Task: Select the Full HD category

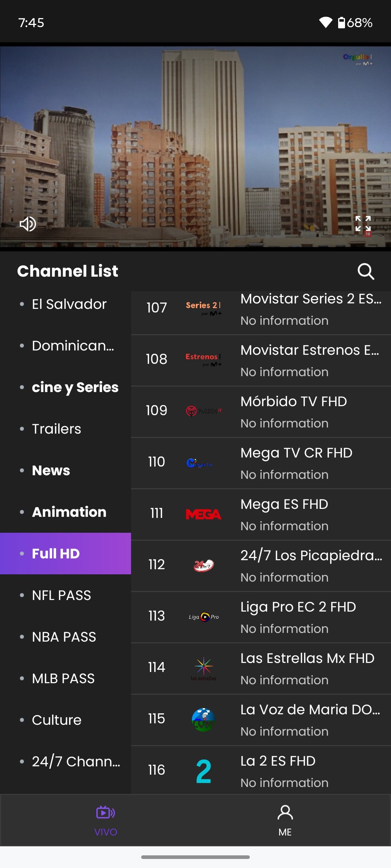Action: (x=66, y=553)
